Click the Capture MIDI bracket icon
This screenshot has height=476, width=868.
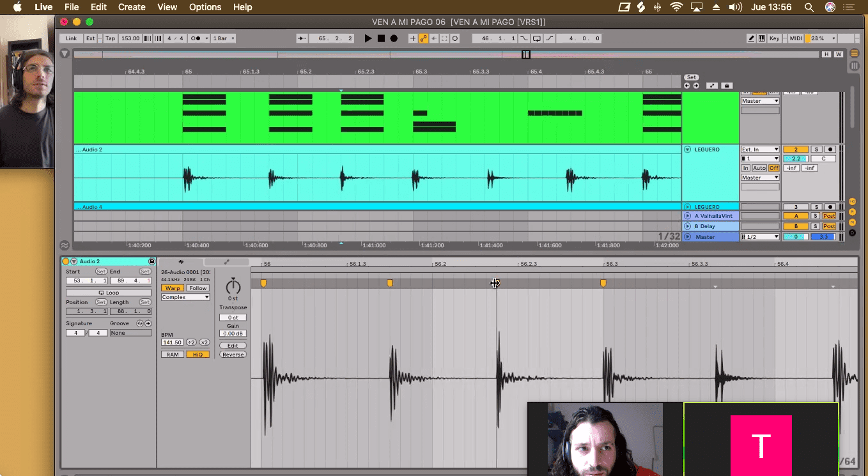445,38
